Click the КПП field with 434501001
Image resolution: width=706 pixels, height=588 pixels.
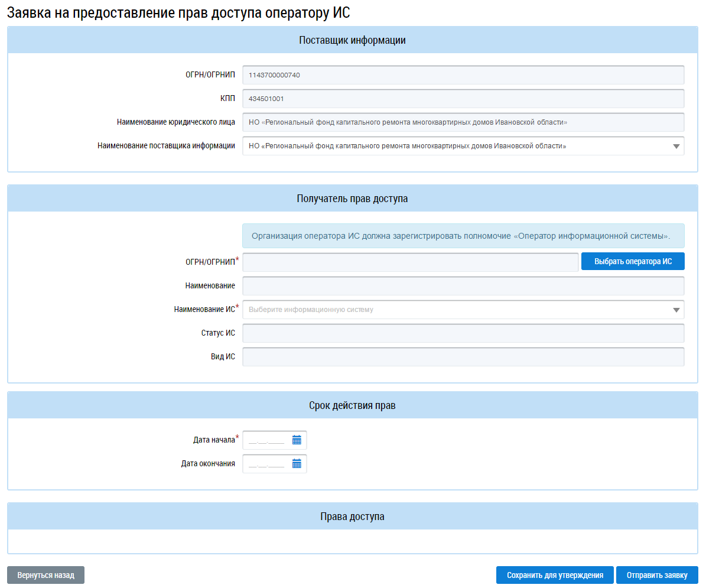463,99
